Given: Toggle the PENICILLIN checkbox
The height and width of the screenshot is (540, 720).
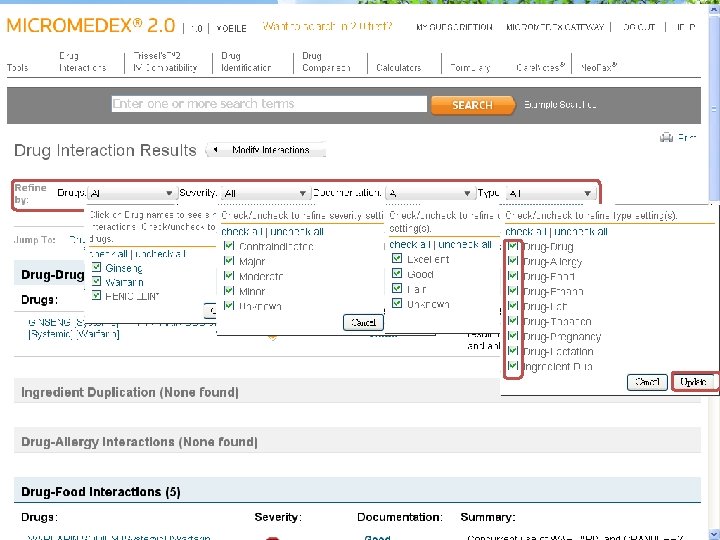Looking at the screenshot, I should point(96,295).
